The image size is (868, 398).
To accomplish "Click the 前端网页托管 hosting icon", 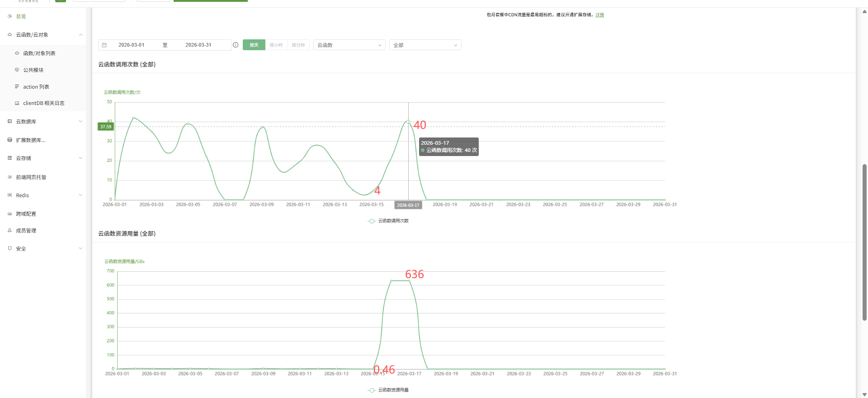I will (10, 177).
